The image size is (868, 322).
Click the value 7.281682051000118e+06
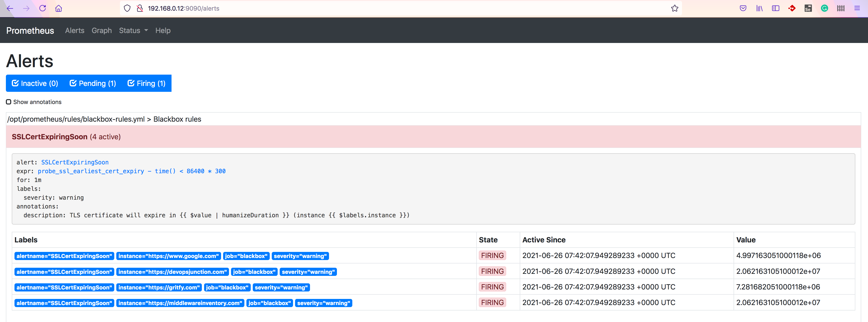coord(778,287)
